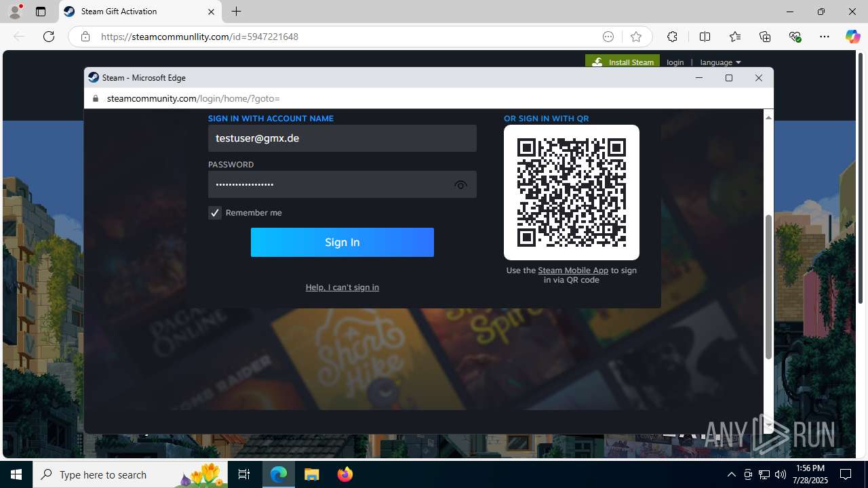Open the notification center icon
The height and width of the screenshot is (488, 868).
pyautogui.click(x=846, y=474)
